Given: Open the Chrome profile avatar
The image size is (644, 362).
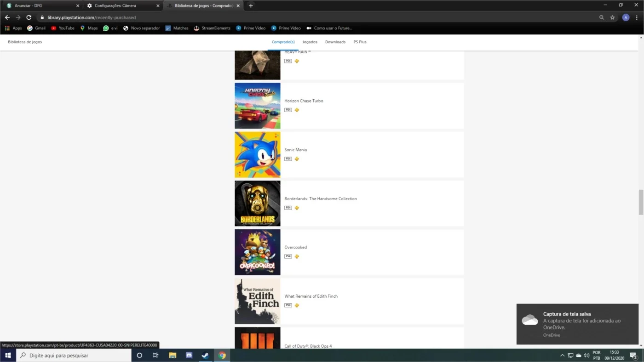Looking at the screenshot, I should 626,17.
